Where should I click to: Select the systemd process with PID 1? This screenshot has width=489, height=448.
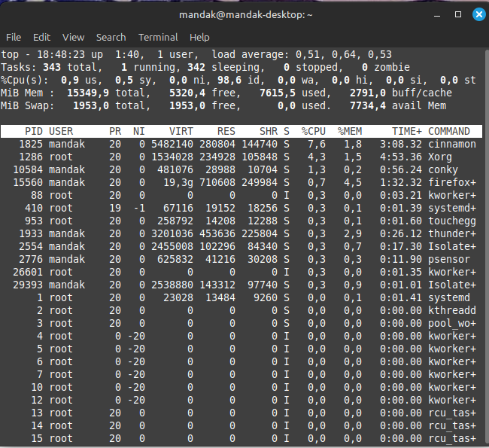[x=449, y=298]
